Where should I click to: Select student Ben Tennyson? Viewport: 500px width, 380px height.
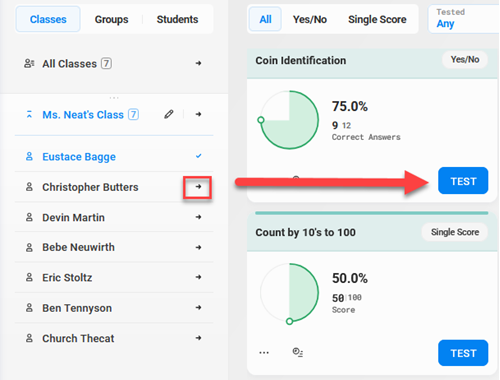(77, 308)
